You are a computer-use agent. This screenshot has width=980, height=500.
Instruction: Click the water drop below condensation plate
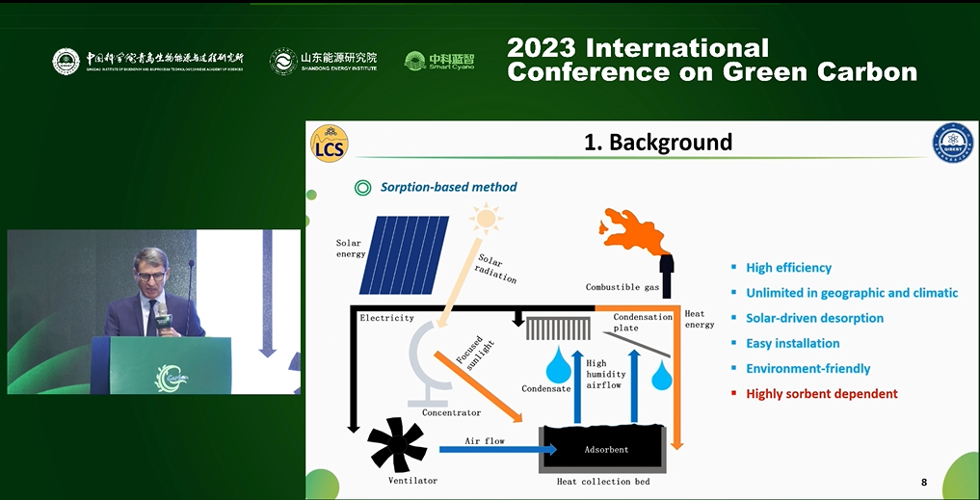click(x=662, y=376)
